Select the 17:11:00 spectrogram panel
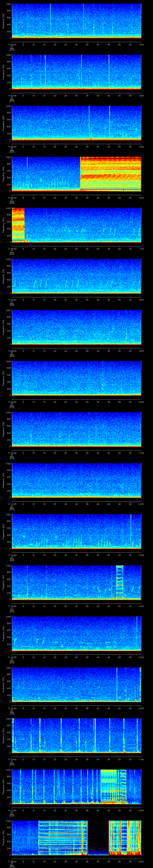Image resolution: width=153 pixels, height=868 pixels. 76,480
